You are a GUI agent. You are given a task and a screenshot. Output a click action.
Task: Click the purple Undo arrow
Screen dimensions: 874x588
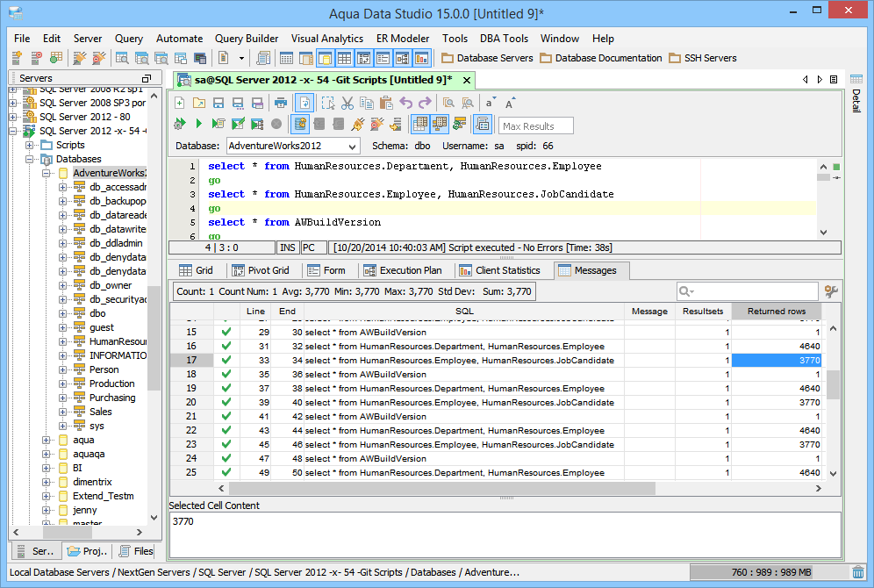(405, 103)
